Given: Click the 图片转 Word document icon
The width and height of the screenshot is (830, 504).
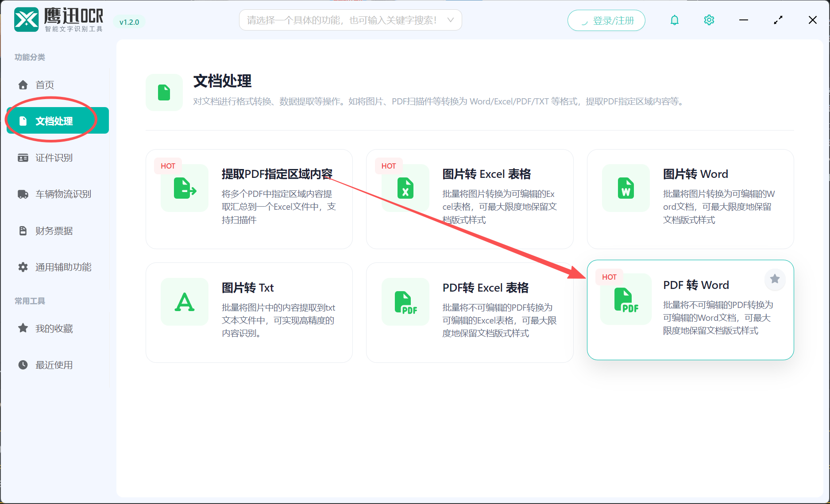Looking at the screenshot, I should (x=625, y=188).
